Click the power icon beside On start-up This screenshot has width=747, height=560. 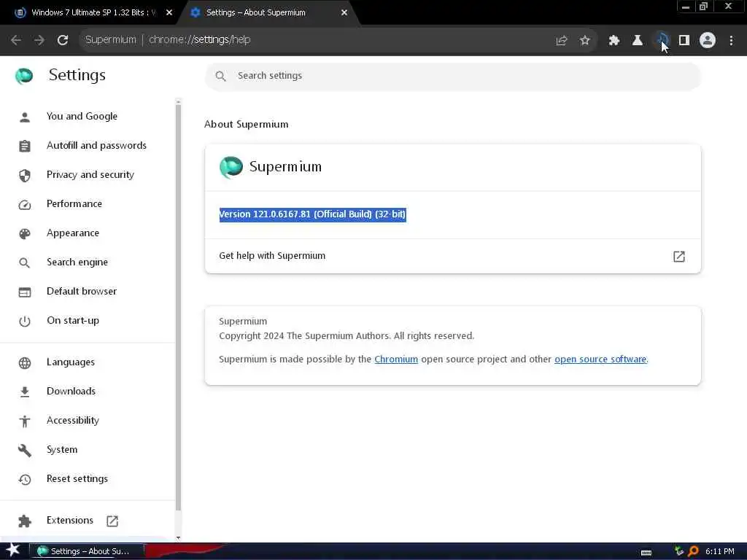click(25, 322)
